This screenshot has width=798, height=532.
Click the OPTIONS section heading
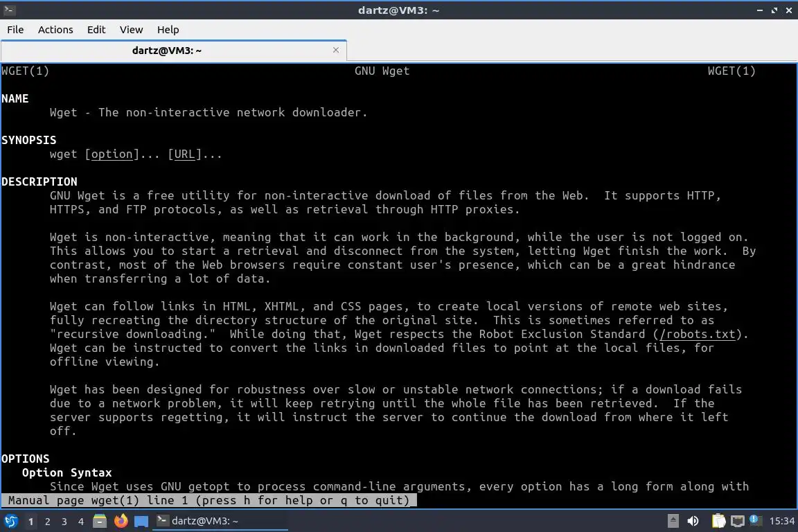(x=26, y=459)
